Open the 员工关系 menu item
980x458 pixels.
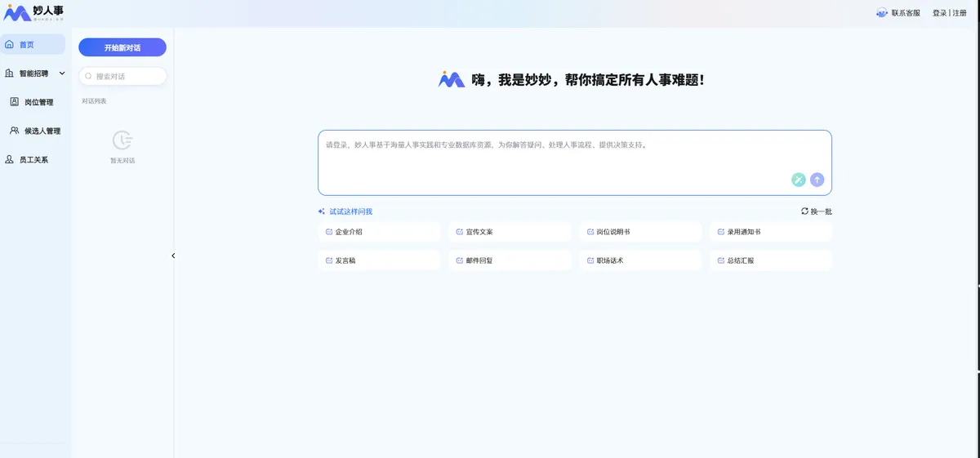point(33,160)
